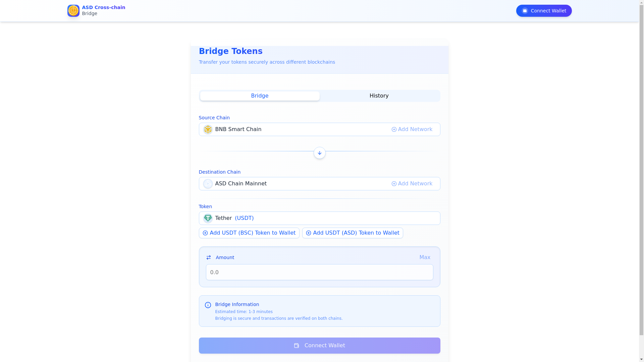Switch to the Bridge tab

260,96
